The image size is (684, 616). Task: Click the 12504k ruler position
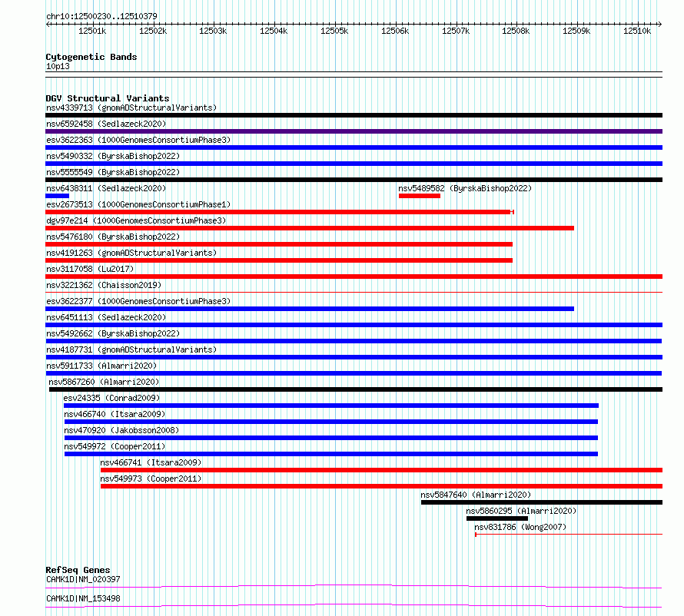[x=274, y=31]
